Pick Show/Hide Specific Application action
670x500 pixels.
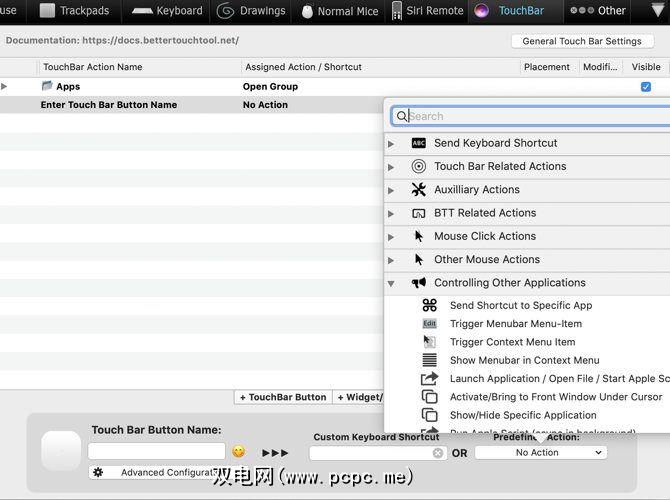[522, 415]
